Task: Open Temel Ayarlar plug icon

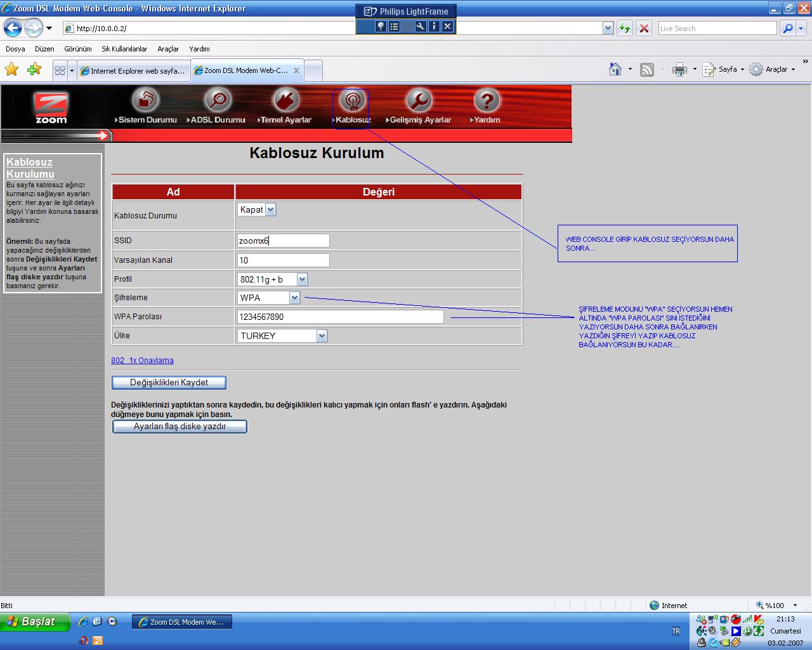Action: tap(285, 100)
